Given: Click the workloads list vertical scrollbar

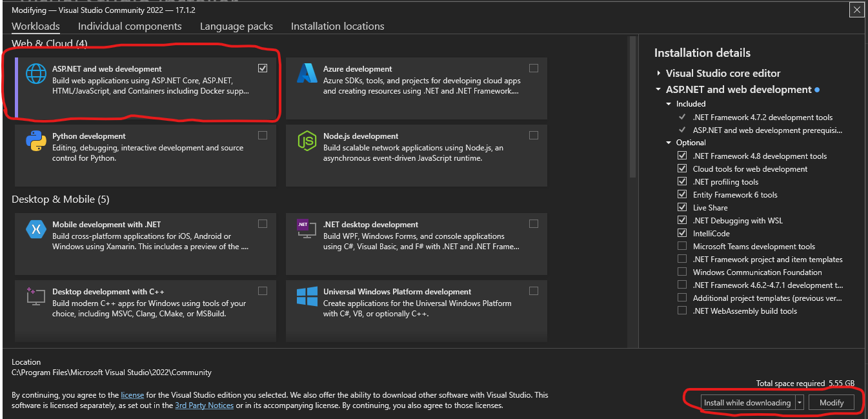Looking at the screenshot, I should [632, 107].
